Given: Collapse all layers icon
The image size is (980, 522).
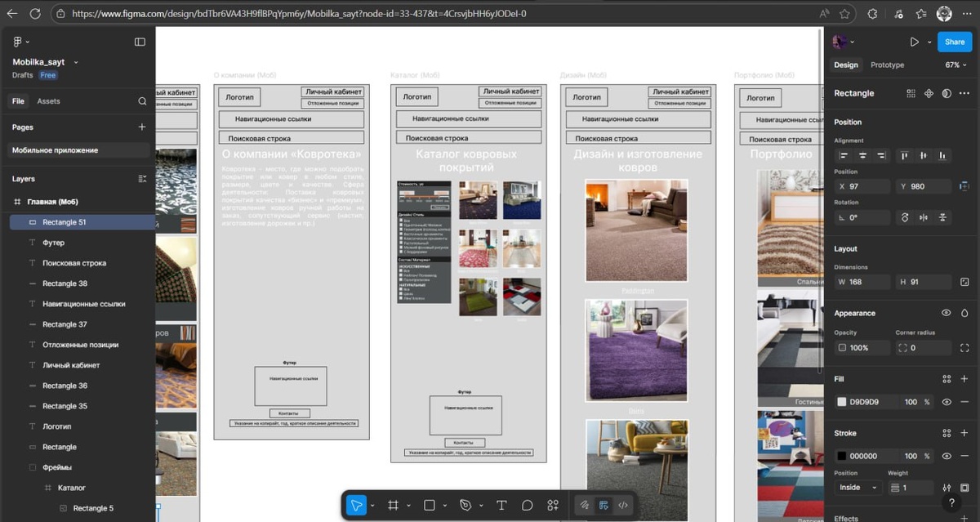Looking at the screenshot, I should [x=142, y=179].
